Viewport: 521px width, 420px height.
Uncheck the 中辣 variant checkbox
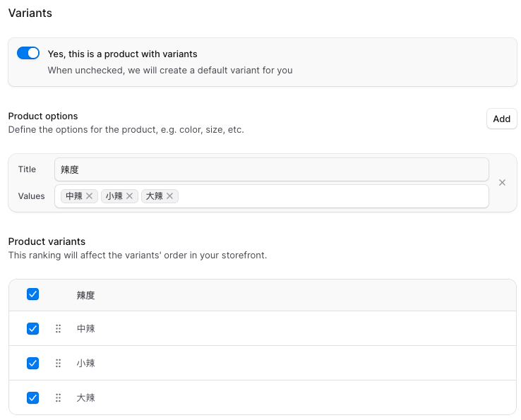[32, 329]
